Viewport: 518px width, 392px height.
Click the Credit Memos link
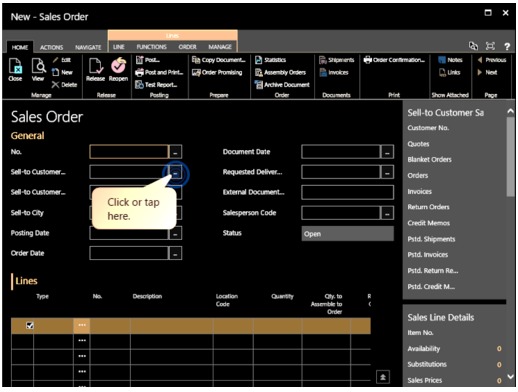click(429, 223)
